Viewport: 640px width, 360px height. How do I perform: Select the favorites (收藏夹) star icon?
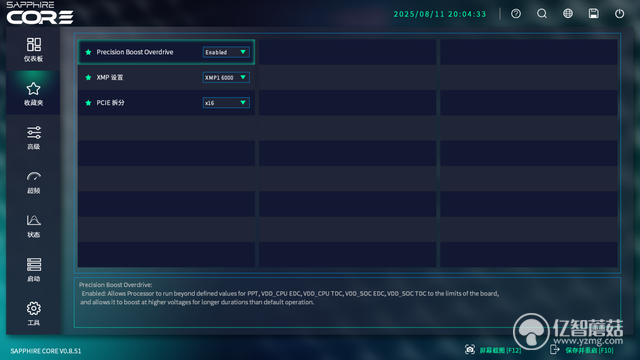[33, 89]
